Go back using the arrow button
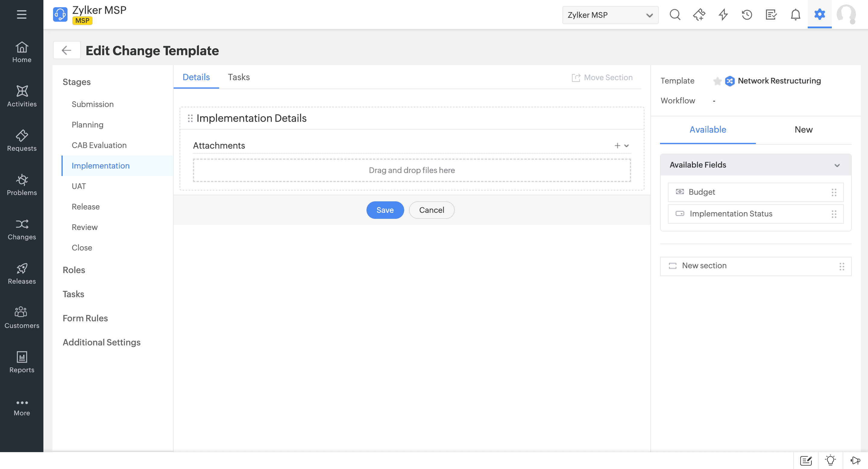Image resolution: width=868 pixels, height=469 pixels. click(x=66, y=50)
